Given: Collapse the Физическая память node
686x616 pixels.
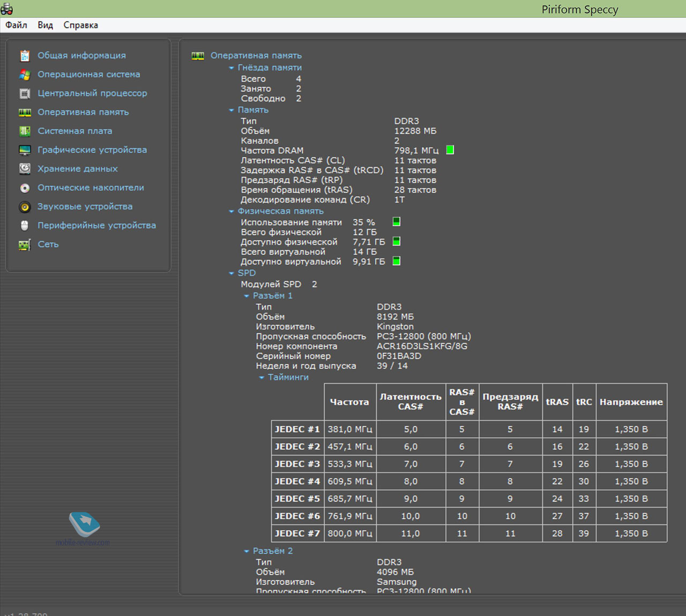Looking at the screenshot, I should [232, 212].
